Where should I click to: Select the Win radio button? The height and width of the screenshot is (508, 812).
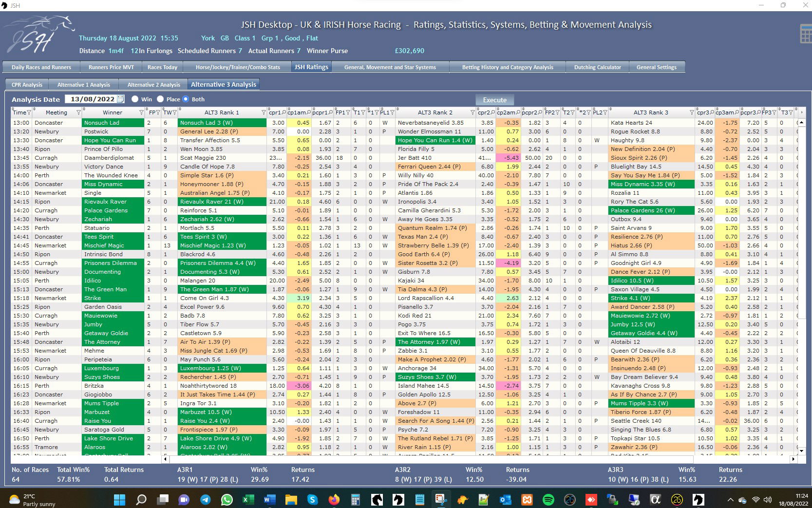point(135,99)
